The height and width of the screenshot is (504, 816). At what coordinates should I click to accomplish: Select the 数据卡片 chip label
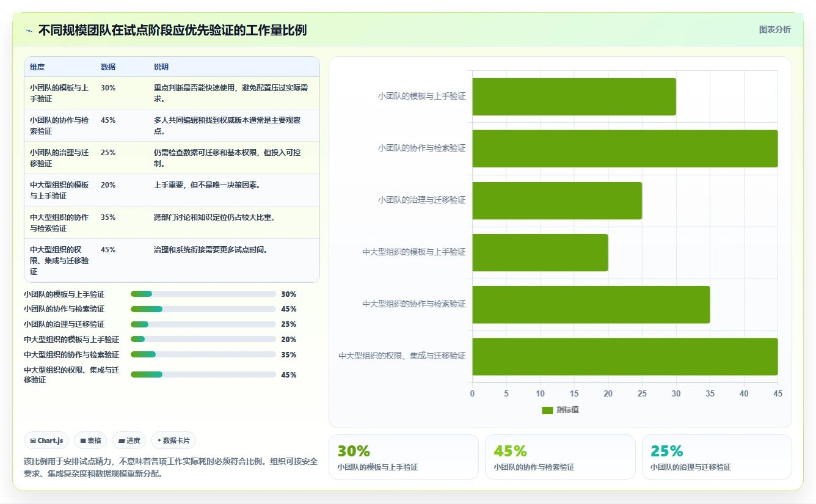coord(177,440)
